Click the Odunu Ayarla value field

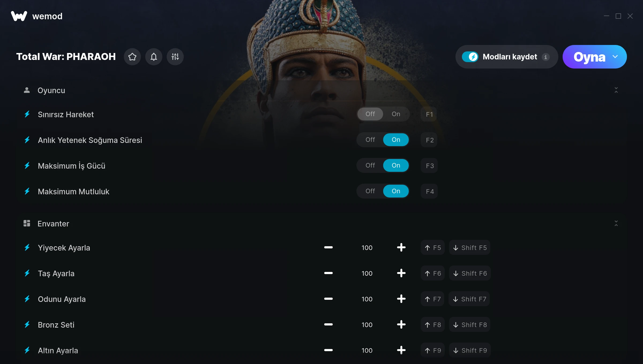pyautogui.click(x=367, y=299)
